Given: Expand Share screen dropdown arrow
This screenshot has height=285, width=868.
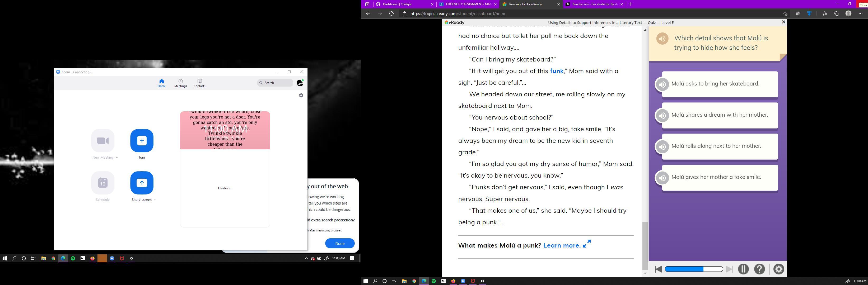Looking at the screenshot, I should [x=155, y=200].
